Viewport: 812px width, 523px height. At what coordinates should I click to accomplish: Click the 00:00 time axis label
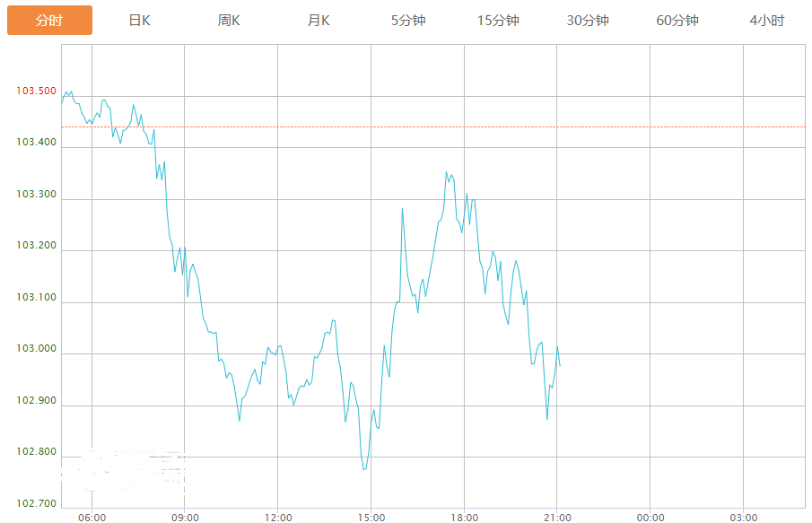click(x=650, y=517)
